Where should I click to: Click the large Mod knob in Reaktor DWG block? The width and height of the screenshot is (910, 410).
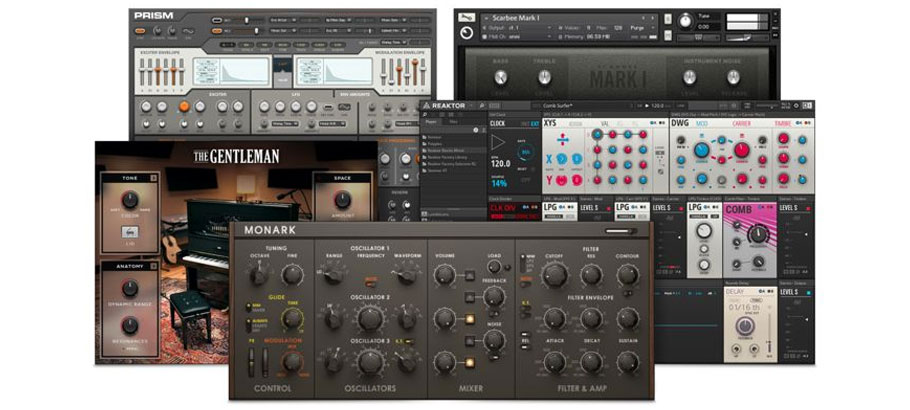click(x=702, y=150)
